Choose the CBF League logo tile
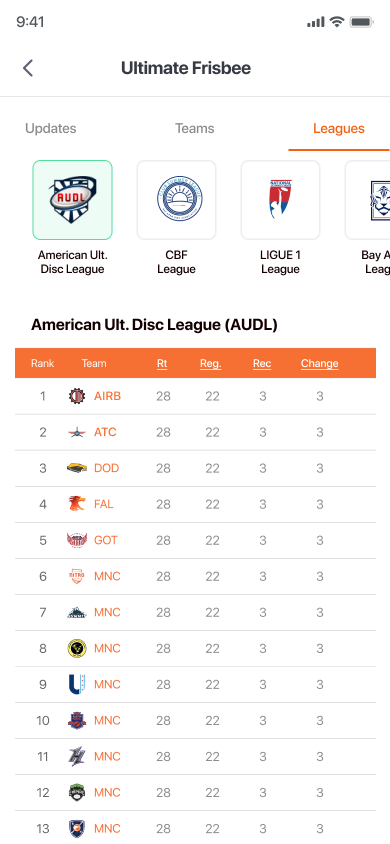 (176, 200)
